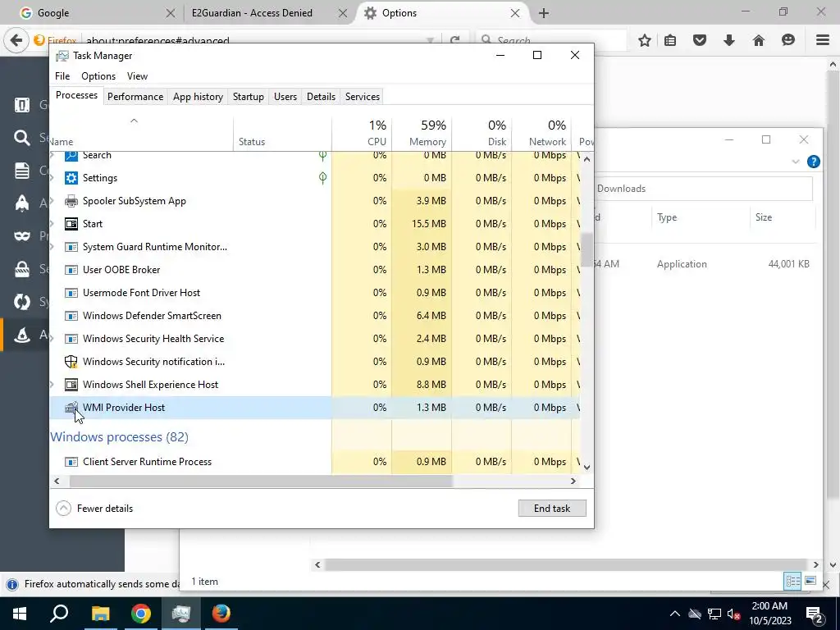Select Sync icon in Options sidebar
This screenshot has width=840, height=630.
click(22, 302)
